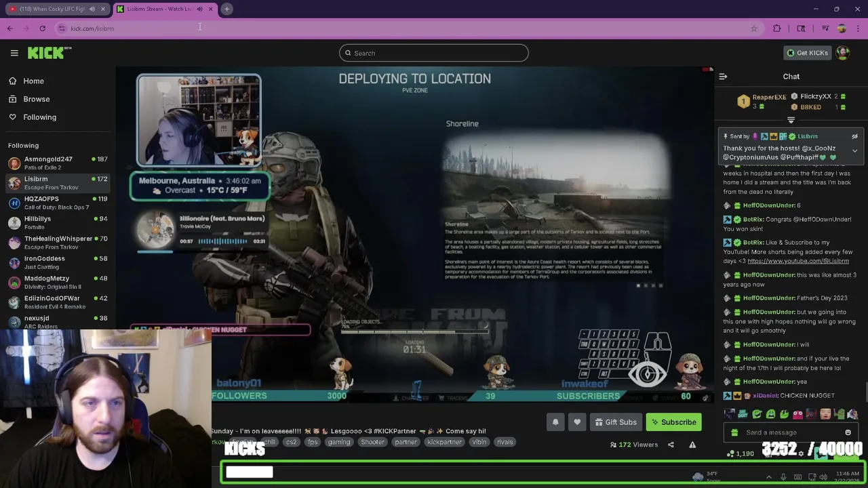
Task: Open the Lisibrm YouTube link in chat
Action: (x=798, y=261)
